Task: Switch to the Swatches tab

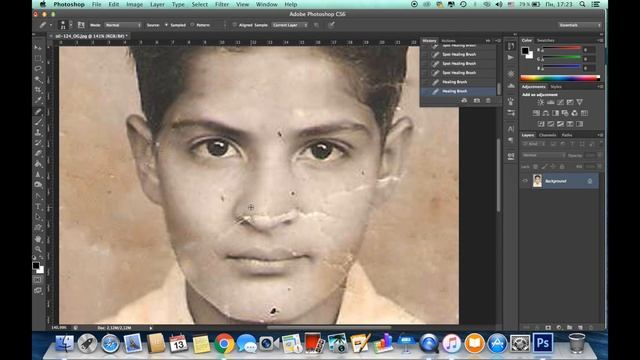Action: (x=546, y=40)
